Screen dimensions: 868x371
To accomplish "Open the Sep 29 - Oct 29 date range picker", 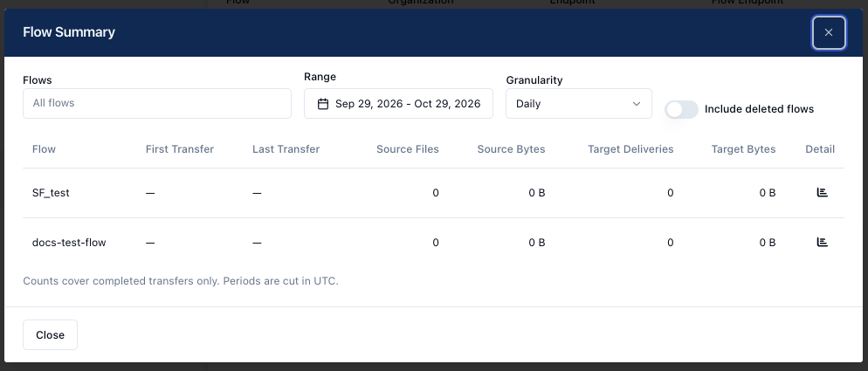I will coord(398,104).
